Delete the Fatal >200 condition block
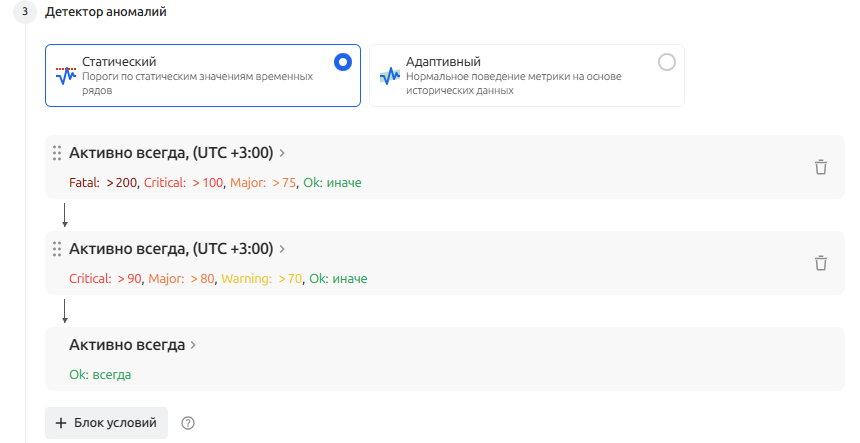This screenshot has width=860, height=443. 821,167
